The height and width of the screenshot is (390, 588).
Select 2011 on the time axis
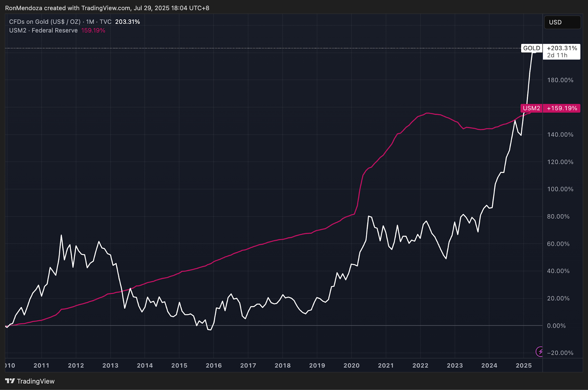(41, 365)
